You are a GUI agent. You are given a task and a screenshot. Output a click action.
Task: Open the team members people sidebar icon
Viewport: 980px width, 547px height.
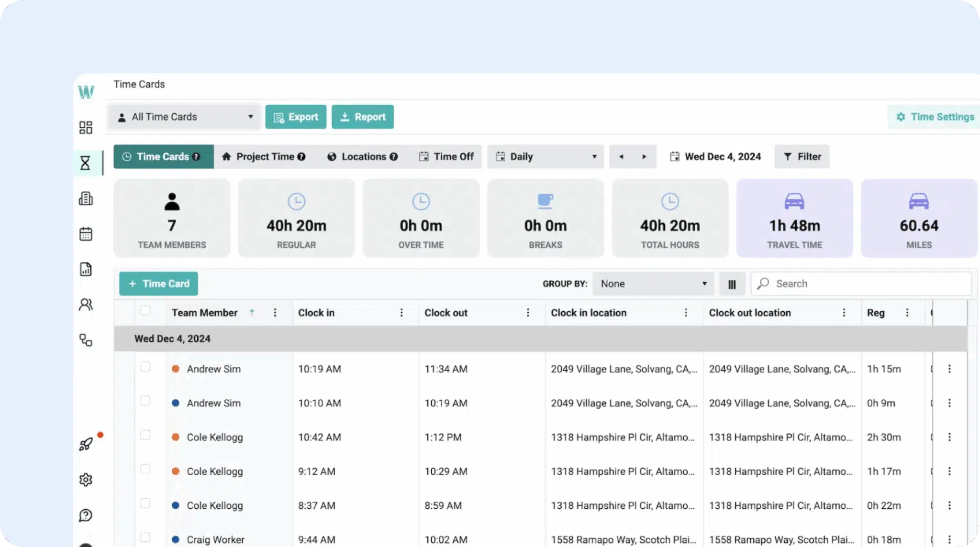coord(86,305)
